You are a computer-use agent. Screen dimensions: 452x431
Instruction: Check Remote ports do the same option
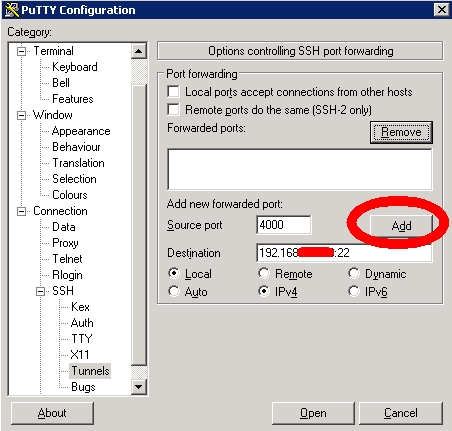tap(174, 109)
